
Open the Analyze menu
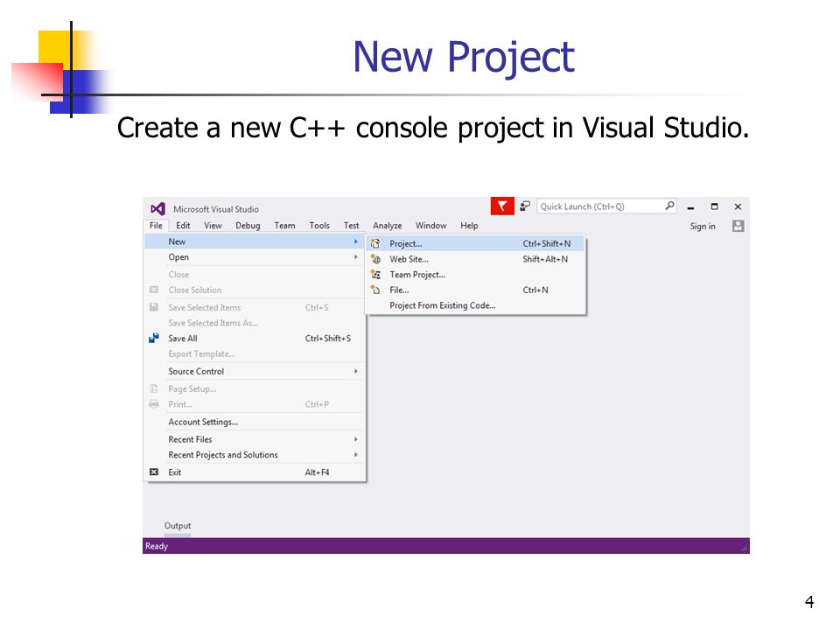tap(388, 226)
